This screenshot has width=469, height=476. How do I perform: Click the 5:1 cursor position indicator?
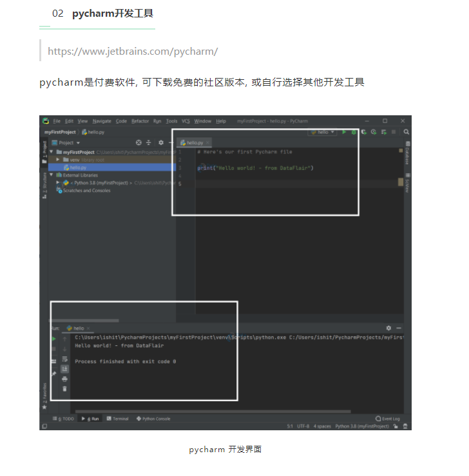click(290, 426)
